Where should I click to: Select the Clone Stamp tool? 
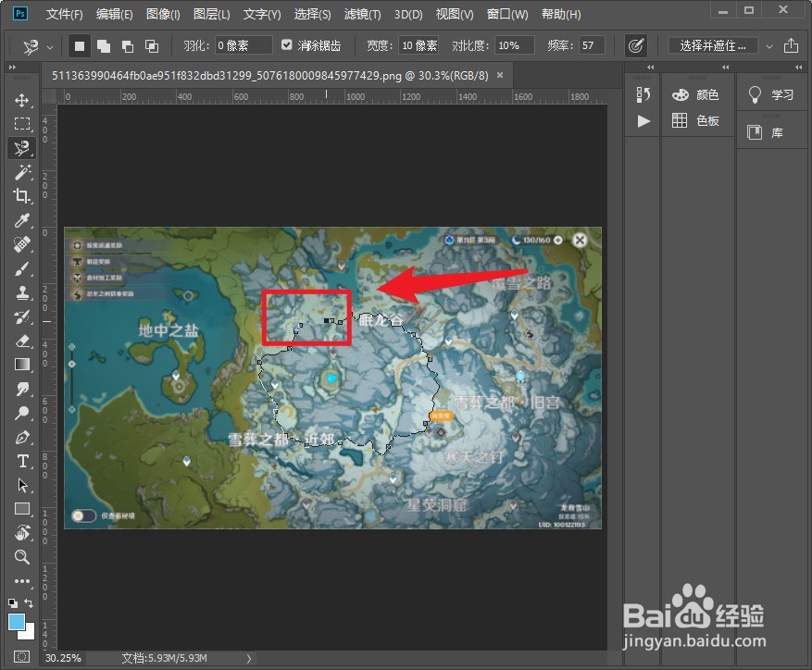(x=21, y=292)
